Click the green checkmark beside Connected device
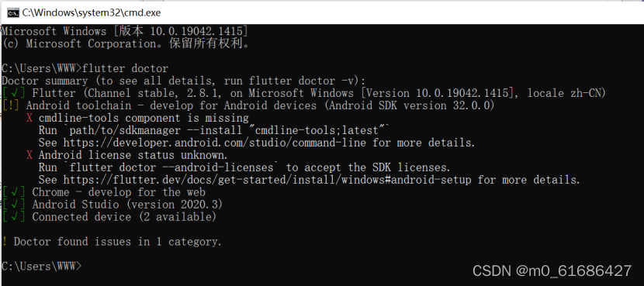Viewport: 644px width, 286px height. [x=14, y=217]
